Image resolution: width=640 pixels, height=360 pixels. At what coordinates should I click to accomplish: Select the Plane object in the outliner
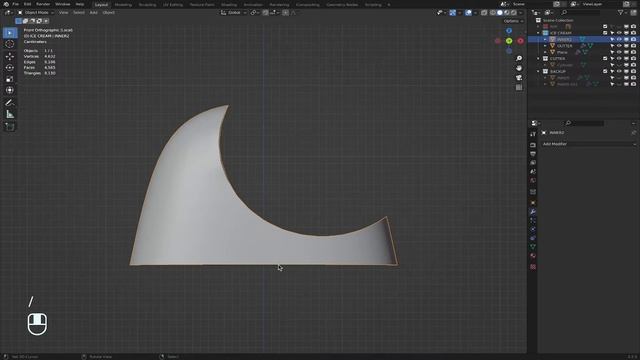pos(562,52)
